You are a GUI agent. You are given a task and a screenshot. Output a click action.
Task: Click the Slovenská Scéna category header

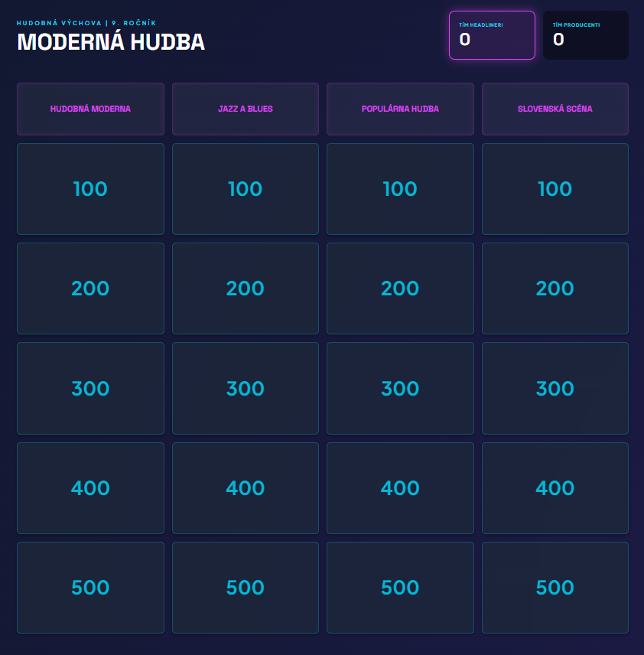click(x=555, y=109)
